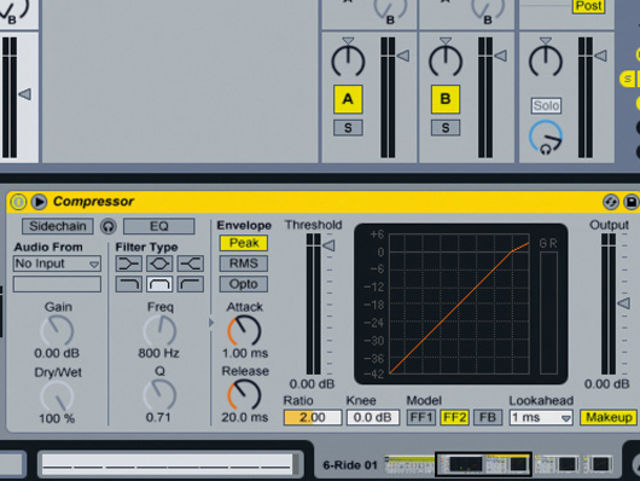Click the return B pan knob

pyautogui.click(x=445, y=60)
